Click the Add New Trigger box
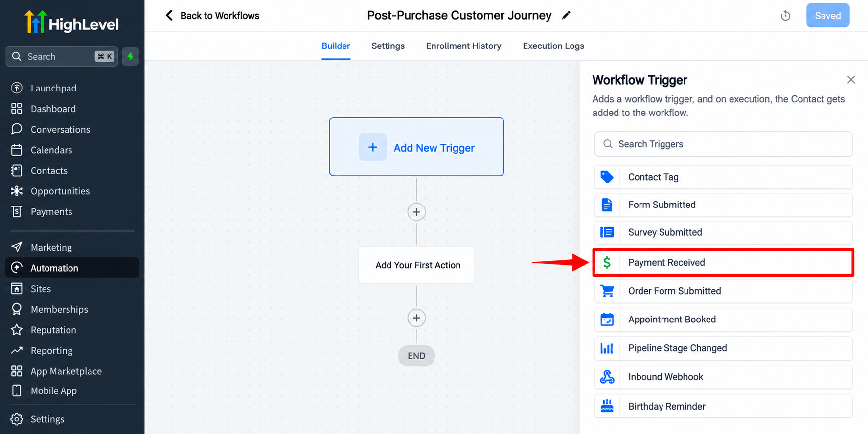This screenshot has width=868, height=434. [x=416, y=147]
